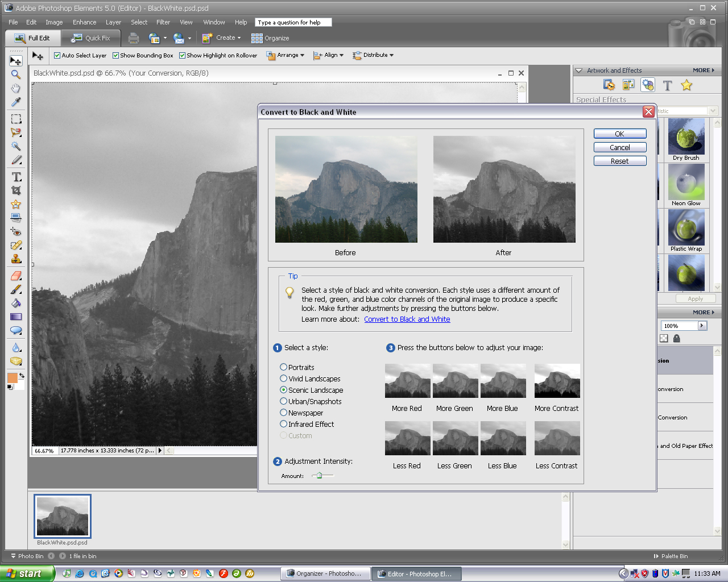Uncheck Show Bounding Box option
Viewport: 728px width, 582px height.
tap(116, 56)
